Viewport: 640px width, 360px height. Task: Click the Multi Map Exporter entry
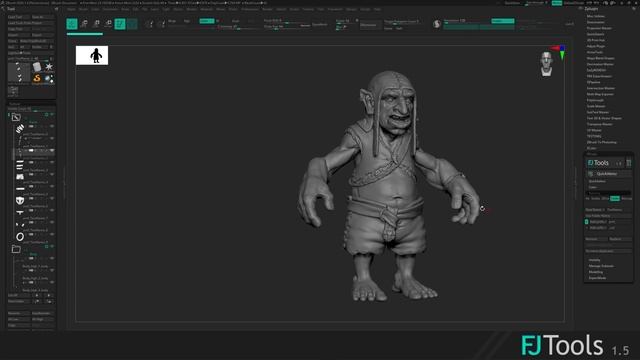pyautogui.click(x=600, y=94)
